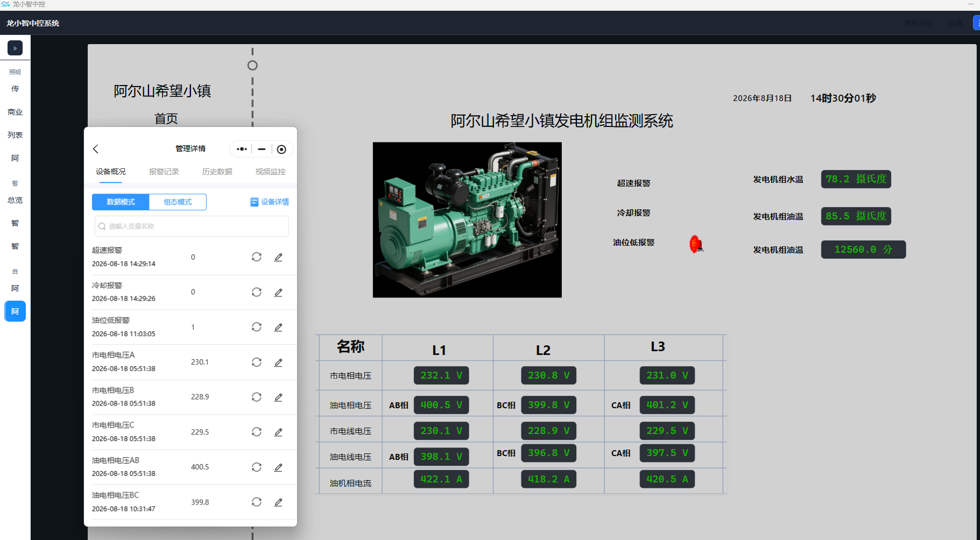
Task: Open the 历史数据 tab
Action: pyautogui.click(x=217, y=172)
